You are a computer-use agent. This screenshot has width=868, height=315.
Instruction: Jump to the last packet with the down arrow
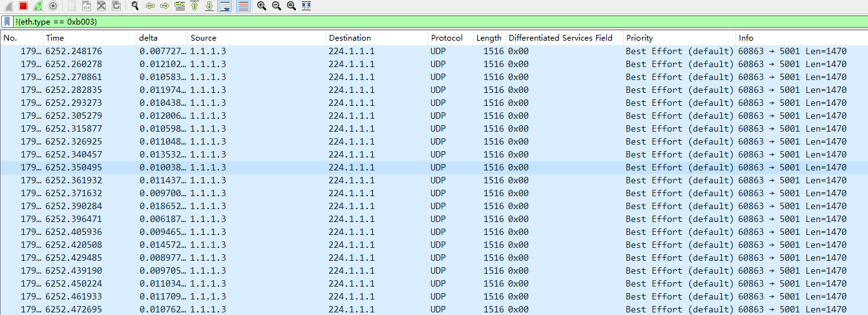[x=209, y=6]
